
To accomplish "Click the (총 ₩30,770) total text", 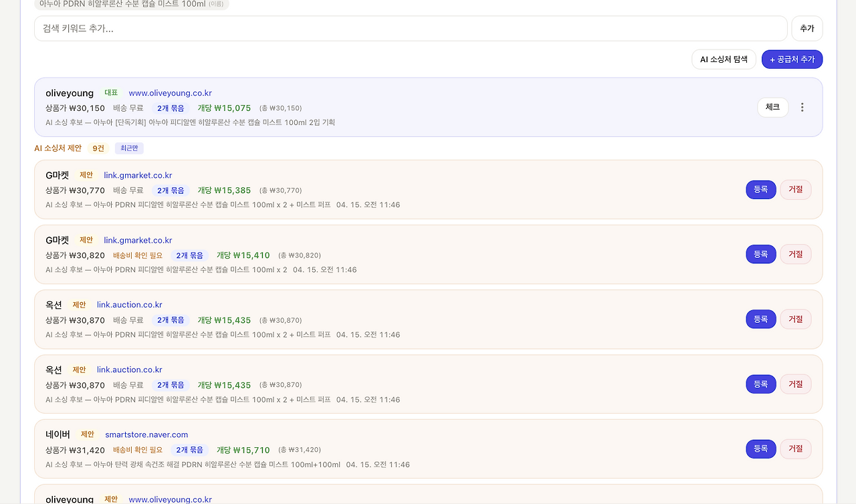I will [x=280, y=191].
